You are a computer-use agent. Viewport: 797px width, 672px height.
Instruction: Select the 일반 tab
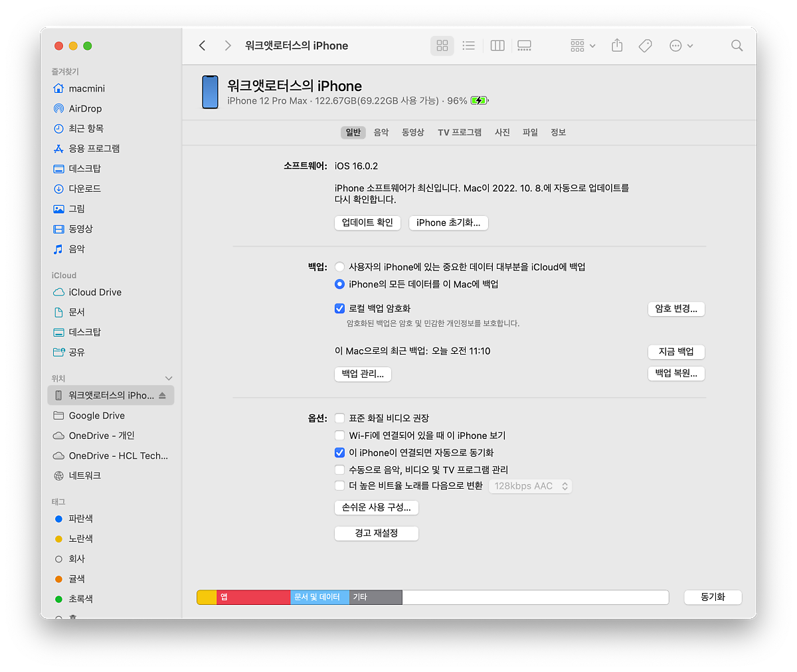tap(353, 132)
